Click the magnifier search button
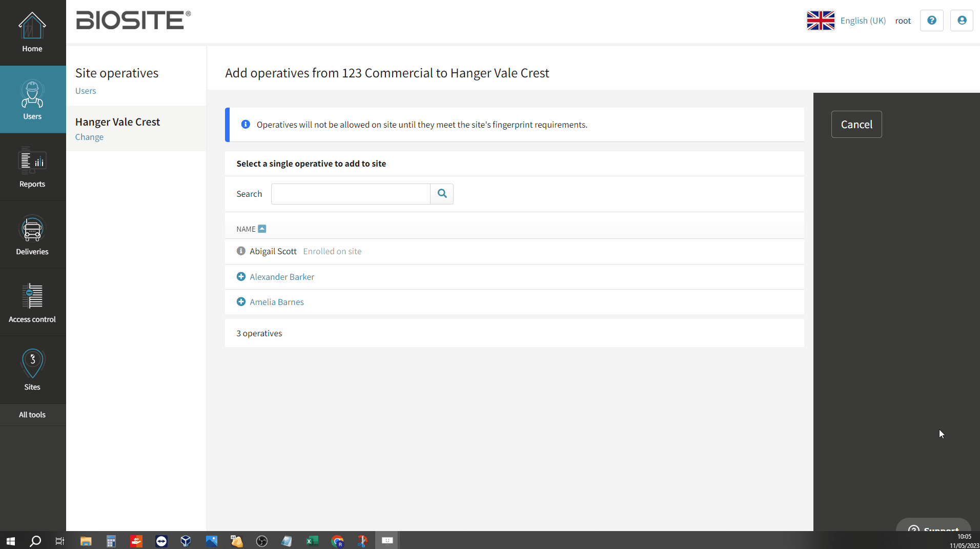The width and height of the screenshot is (980, 549). (442, 194)
